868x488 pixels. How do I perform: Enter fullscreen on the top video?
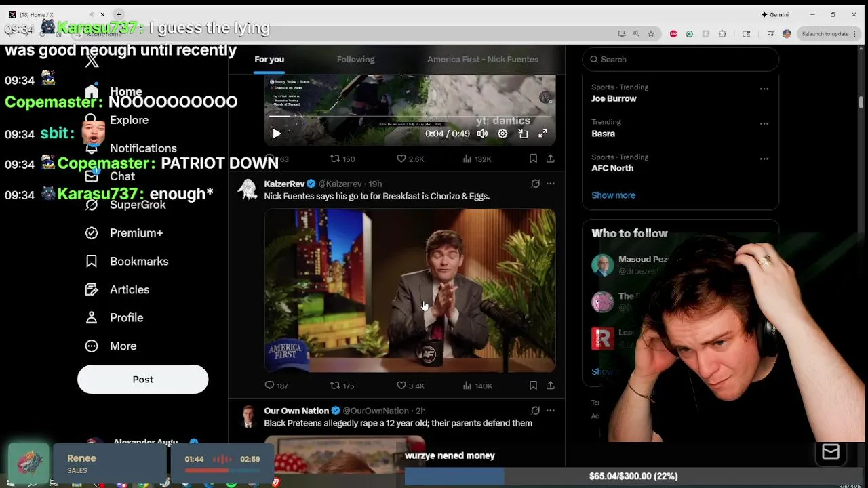[x=542, y=134]
